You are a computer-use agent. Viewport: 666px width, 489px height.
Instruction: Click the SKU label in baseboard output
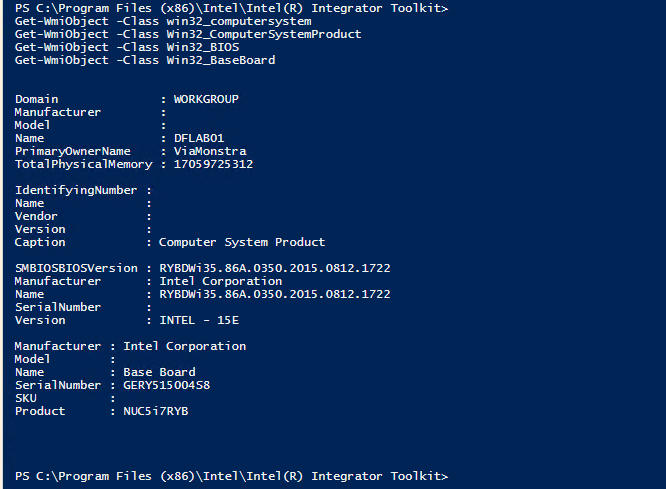[x=25, y=398]
